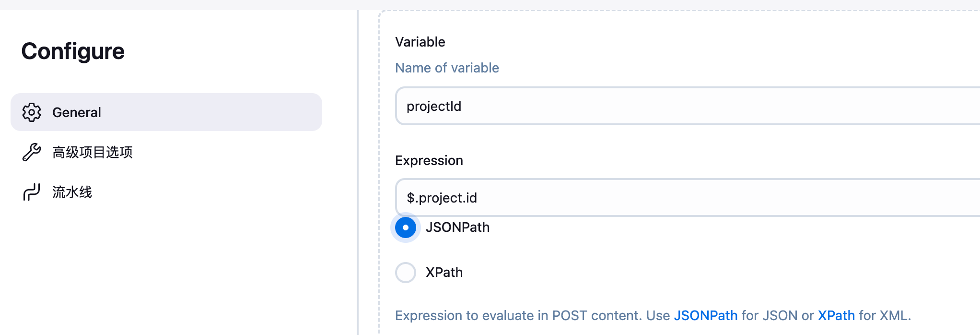This screenshot has width=980, height=335.
Task: Click the JSONPath radio option label
Action: 457,227
